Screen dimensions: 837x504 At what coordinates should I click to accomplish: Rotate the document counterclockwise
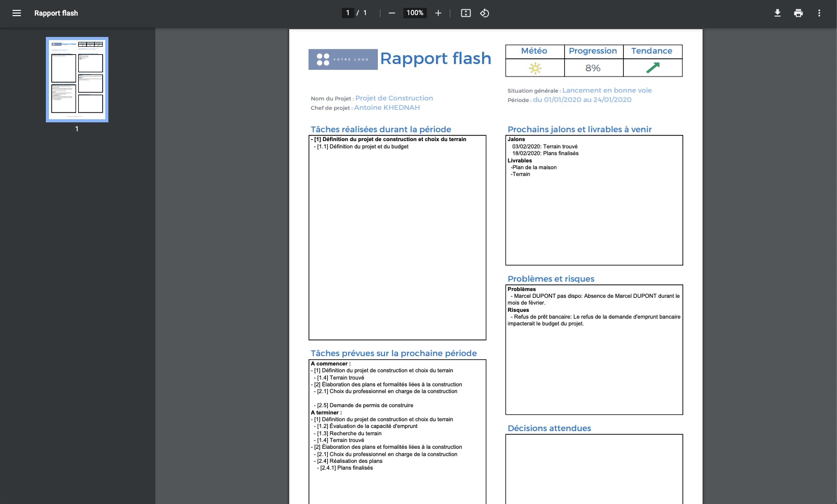pos(485,13)
